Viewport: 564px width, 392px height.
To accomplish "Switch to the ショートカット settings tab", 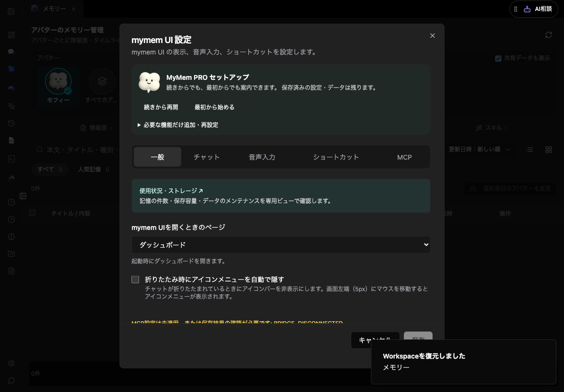I will (x=336, y=157).
